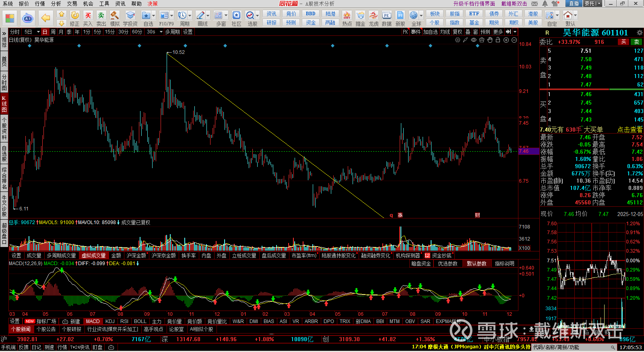Screen dimensions: 644x352
Task: Click the 点击查看 link
Action: pyautogui.click(x=630, y=130)
